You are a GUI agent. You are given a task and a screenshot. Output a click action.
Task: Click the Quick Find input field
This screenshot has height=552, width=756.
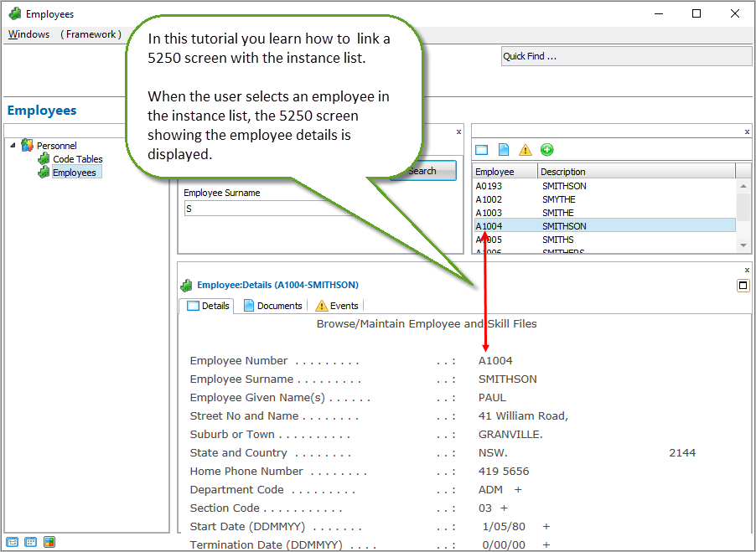pyautogui.click(x=626, y=56)
